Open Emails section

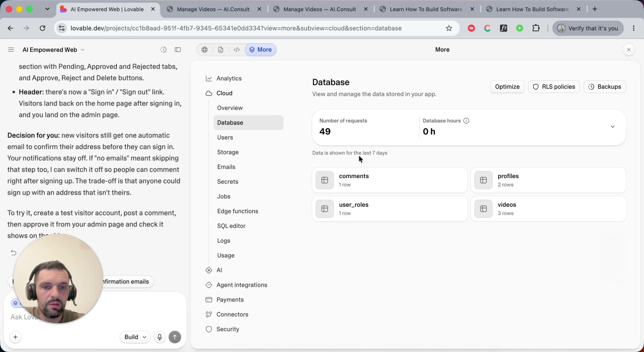pyautogui.click(x=226, y=167)
